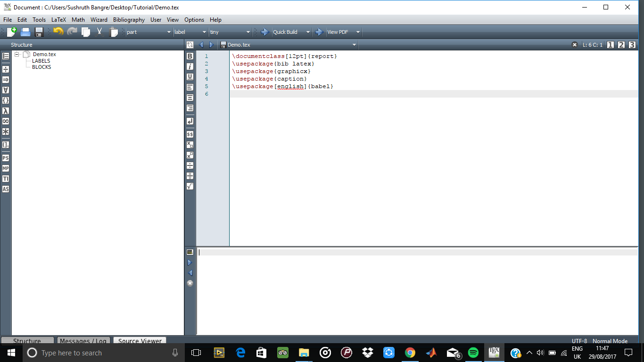Expand the Quick Build command dropdown
644x362 pixels.
click(308, 32)
